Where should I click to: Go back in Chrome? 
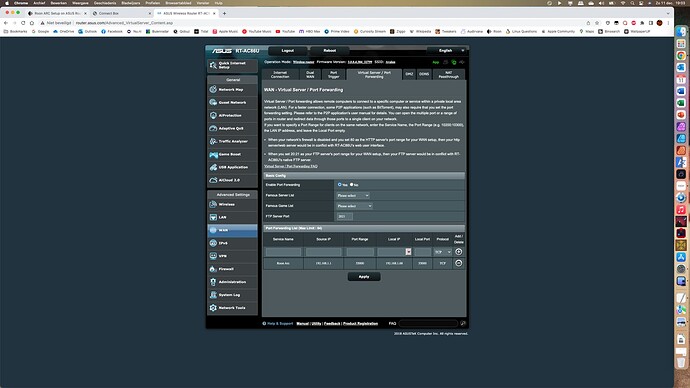6,23
